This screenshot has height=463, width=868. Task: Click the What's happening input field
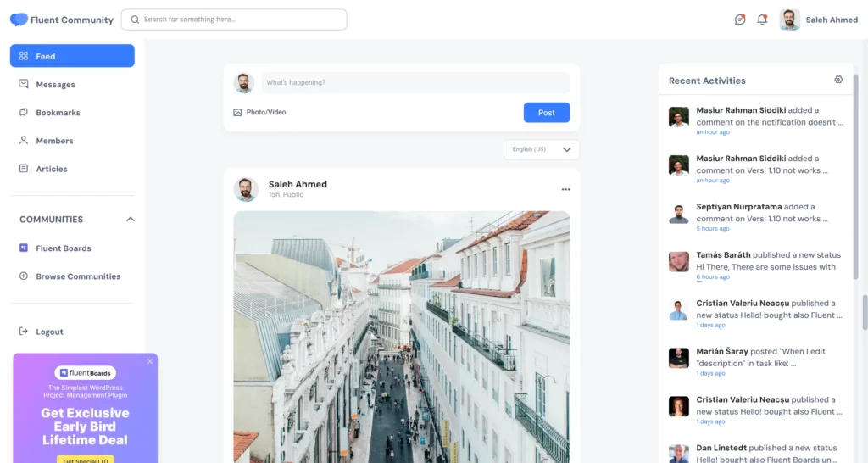point(415,82)
